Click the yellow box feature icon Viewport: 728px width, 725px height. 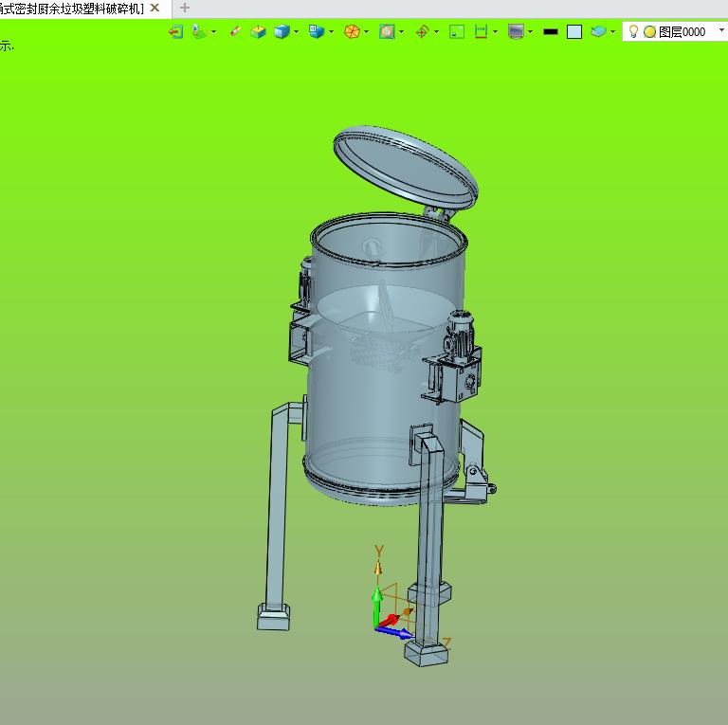click(x=259, y=31)
